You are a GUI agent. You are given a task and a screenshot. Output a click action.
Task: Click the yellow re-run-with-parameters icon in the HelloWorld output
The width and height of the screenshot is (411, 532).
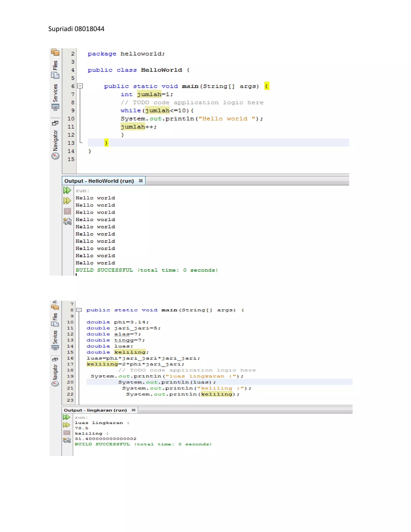coord(67,201)
